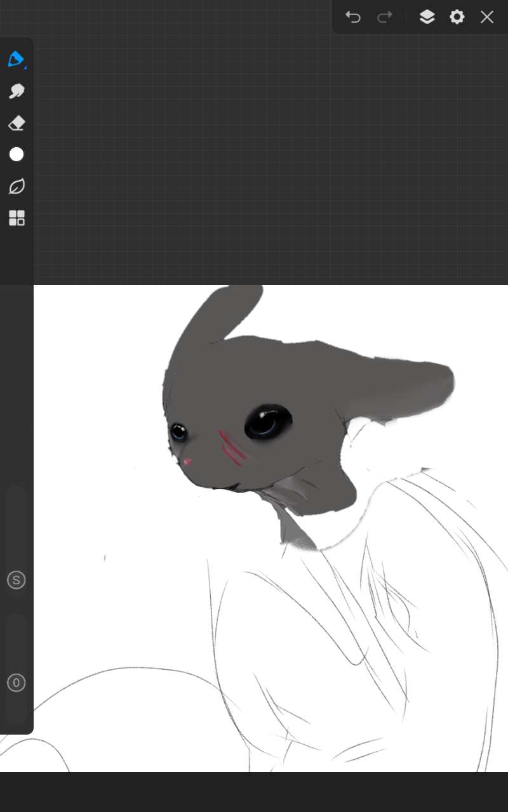508x812 pixels.
Task: Select the blue brush tool
Action: [x=17, y=60]
